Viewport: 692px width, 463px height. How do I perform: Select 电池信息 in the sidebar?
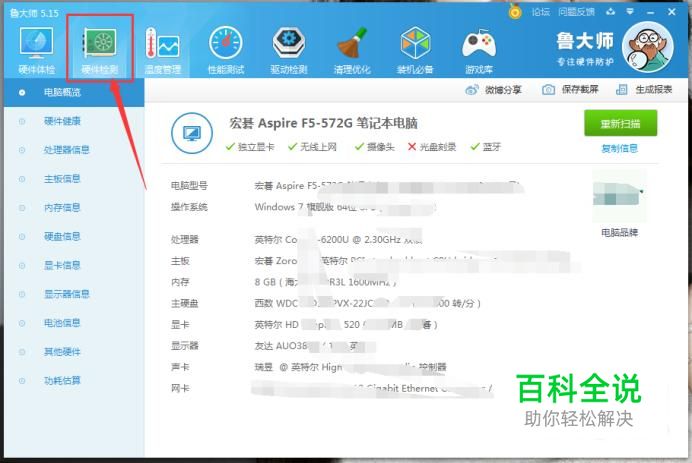(x=74, y=323)
